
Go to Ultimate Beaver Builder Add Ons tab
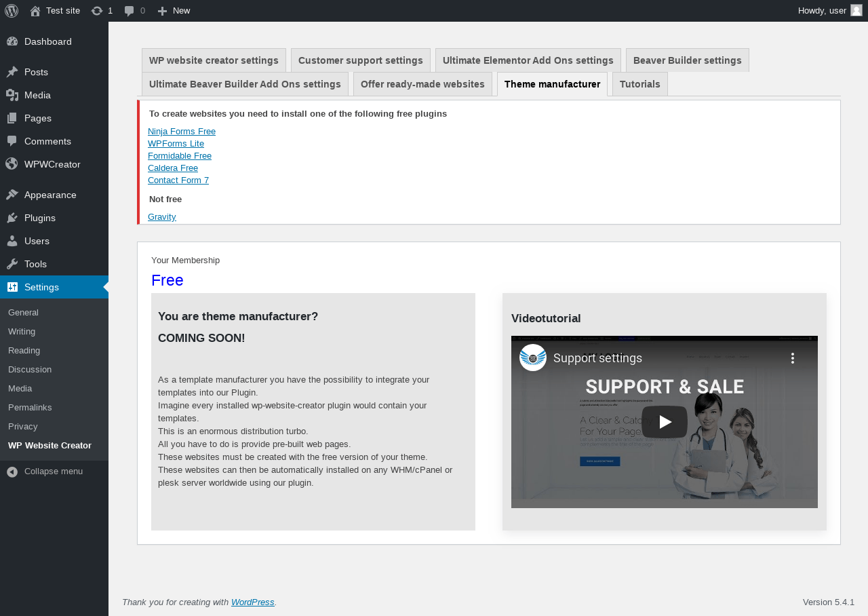click(245, 84)
